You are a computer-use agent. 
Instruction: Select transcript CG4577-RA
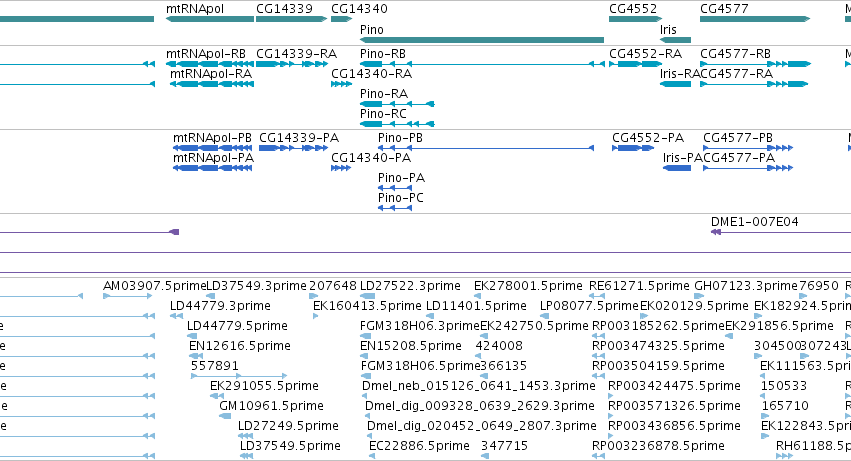tap(736, 74)
